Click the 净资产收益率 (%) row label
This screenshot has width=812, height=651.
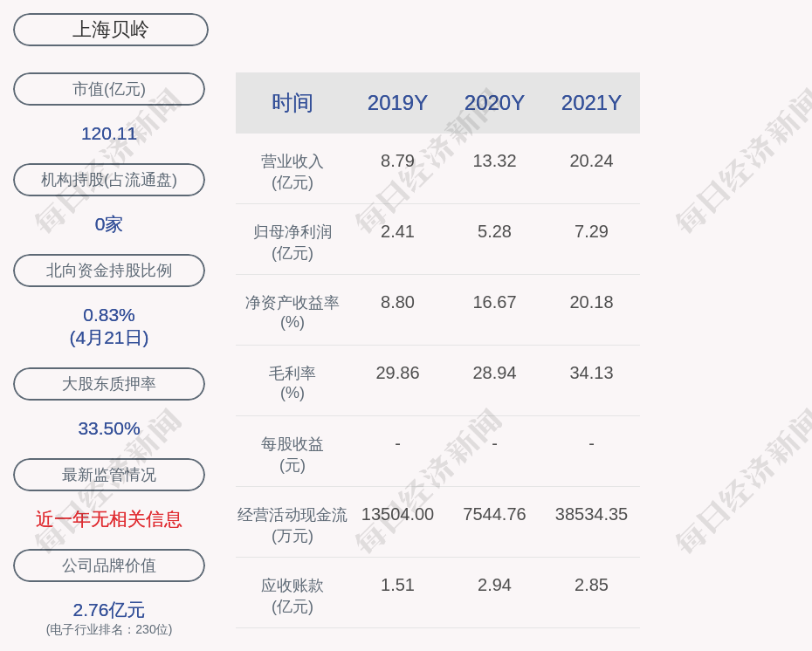(292, 312)
